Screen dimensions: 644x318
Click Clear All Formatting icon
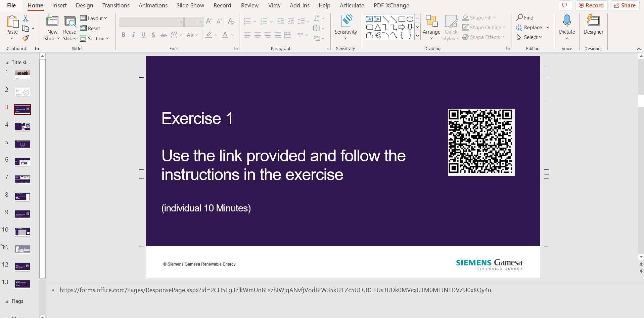point(231,22)
